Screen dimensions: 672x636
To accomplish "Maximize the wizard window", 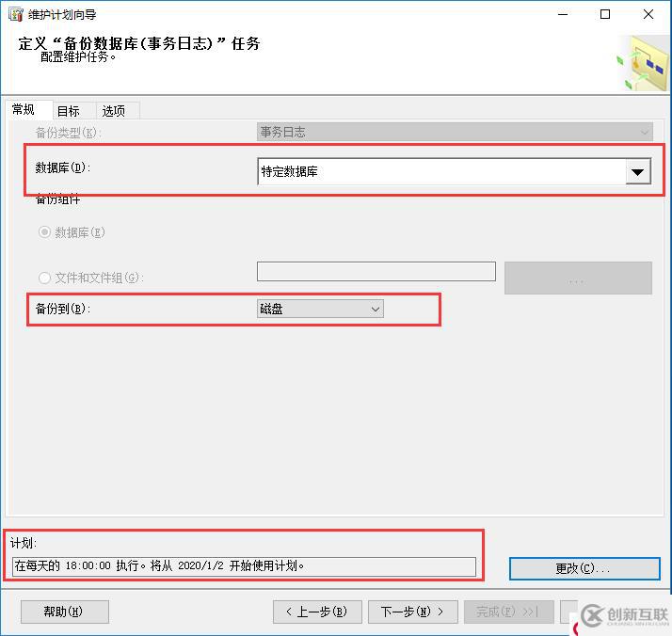I will [605, 14].
